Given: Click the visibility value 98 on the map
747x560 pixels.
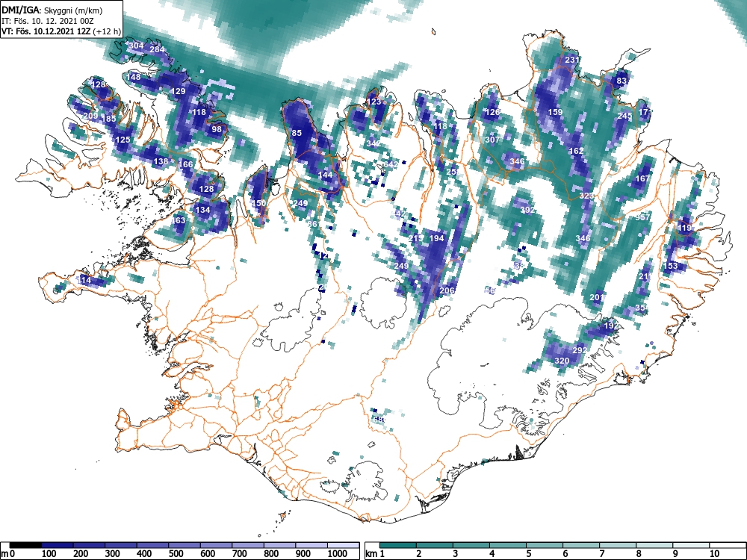Looking at the screenshot, I should [x=217, y=129].
